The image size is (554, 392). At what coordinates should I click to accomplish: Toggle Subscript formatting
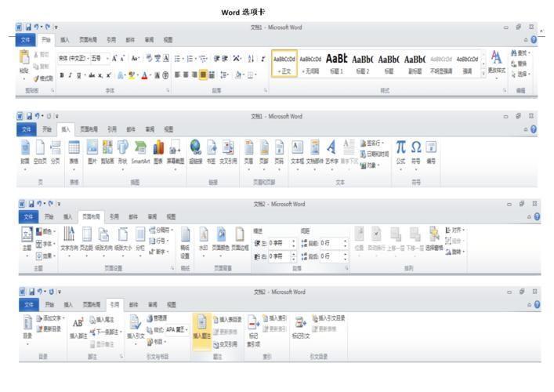click(x=100, y=75)
